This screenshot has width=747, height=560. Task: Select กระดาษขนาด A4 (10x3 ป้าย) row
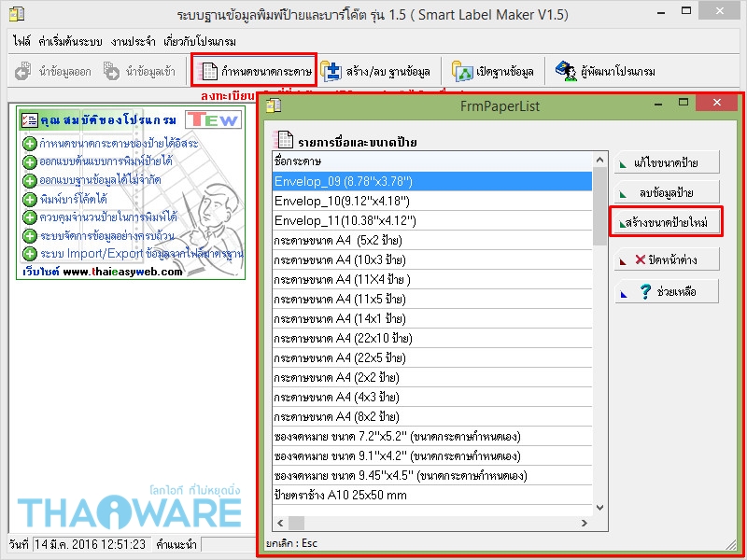(432, 260)
